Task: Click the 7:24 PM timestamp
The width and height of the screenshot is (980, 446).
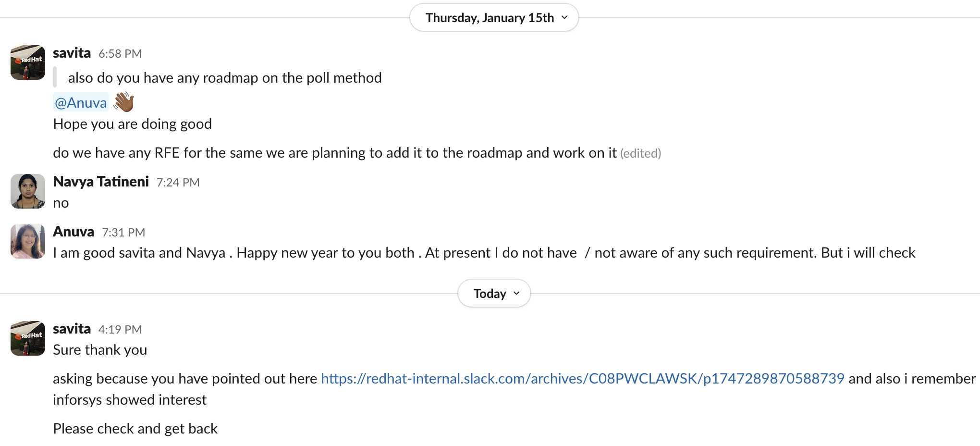Action: click(x=178, y=183)
